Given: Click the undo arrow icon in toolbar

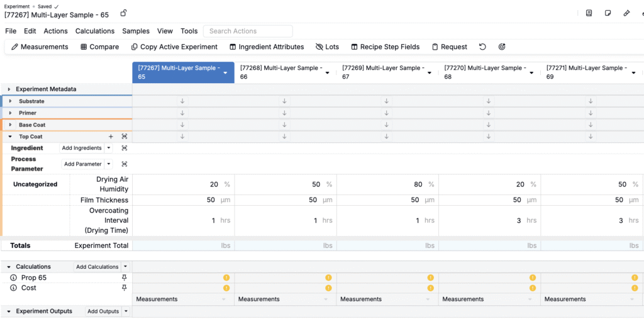Looking at the screenshot, I should point(482,47).
